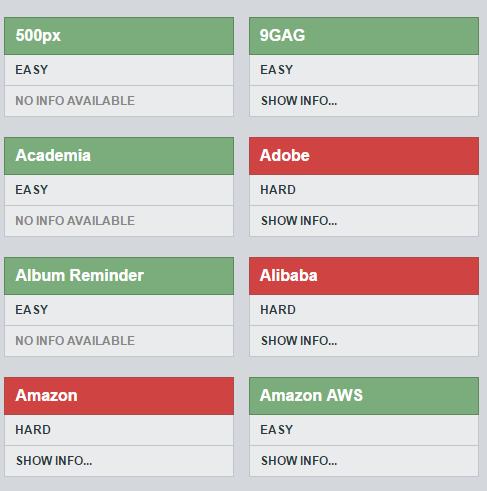Expand SHOW INFO under 9GAG
This screenshot has height=491, width=487.
(x=299, y=101)
